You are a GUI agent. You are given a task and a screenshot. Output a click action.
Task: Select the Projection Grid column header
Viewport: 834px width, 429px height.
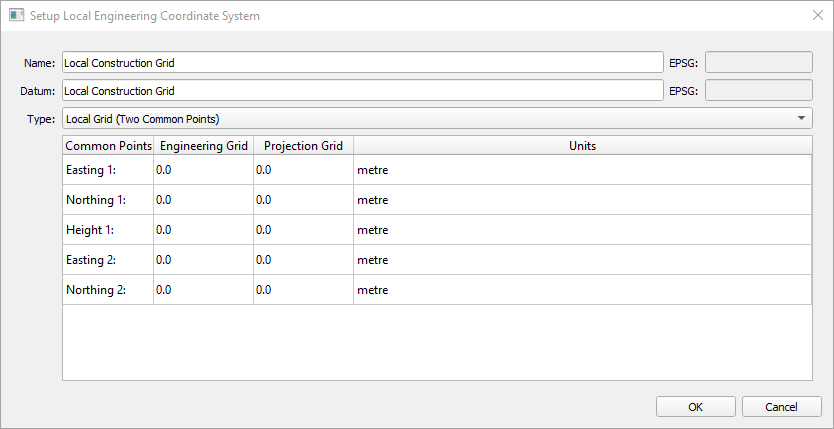[x=303, y=145]
